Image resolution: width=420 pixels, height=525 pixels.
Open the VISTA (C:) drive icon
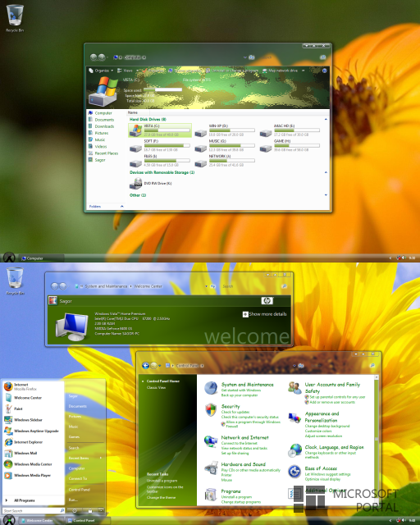coord(136,130)
